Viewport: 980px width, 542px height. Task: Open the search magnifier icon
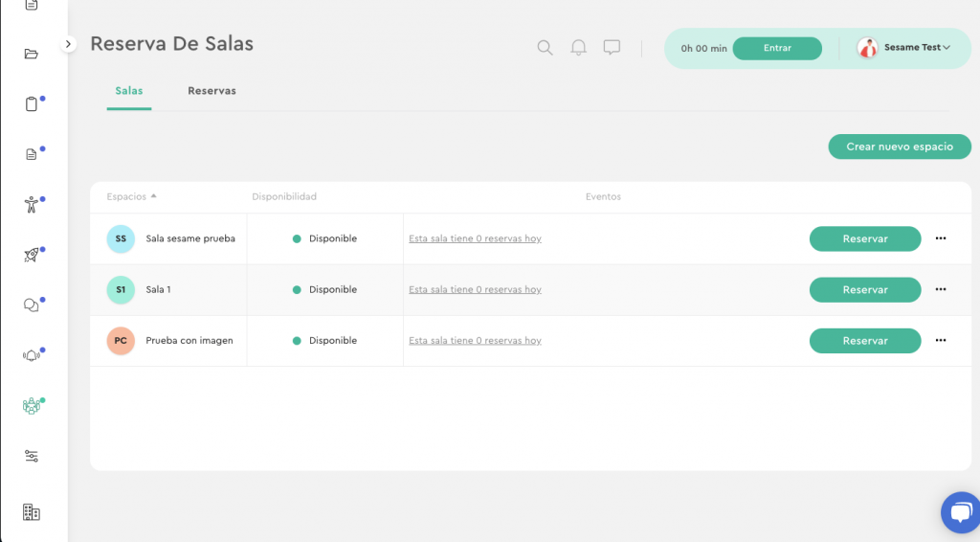pyautogui.click(x=545, y=48)
